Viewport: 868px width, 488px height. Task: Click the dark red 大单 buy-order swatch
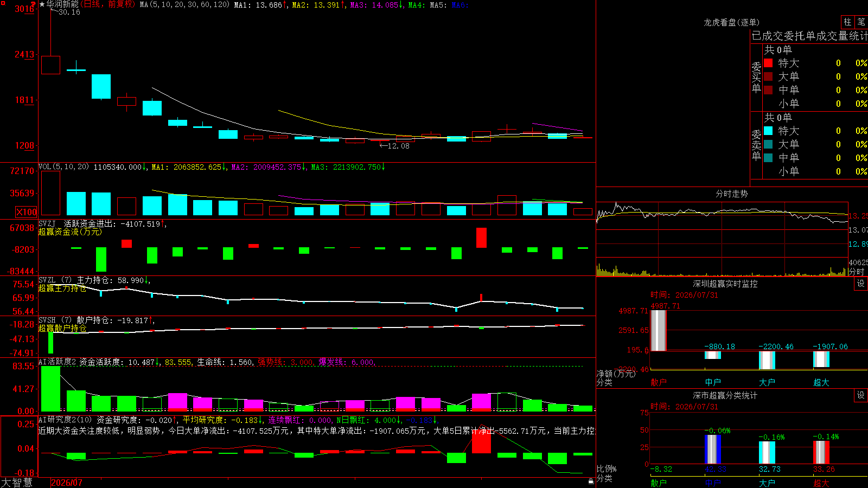tap(768, 76)
